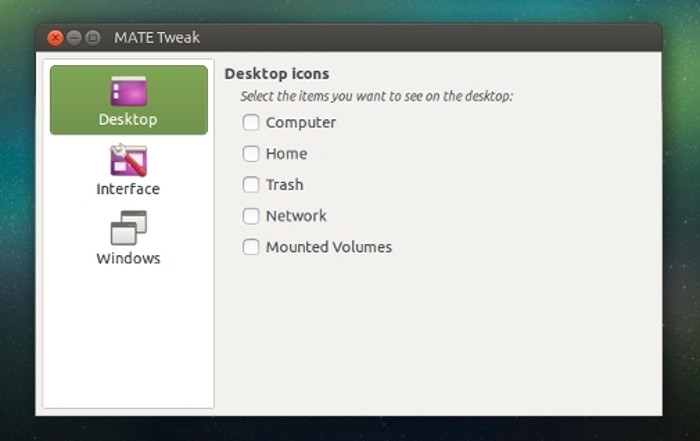Image resolution: width=700 pixels, height=441 pixels.
Task: Enable the Computer desktop icon checkbox
Action: (251, 122)
